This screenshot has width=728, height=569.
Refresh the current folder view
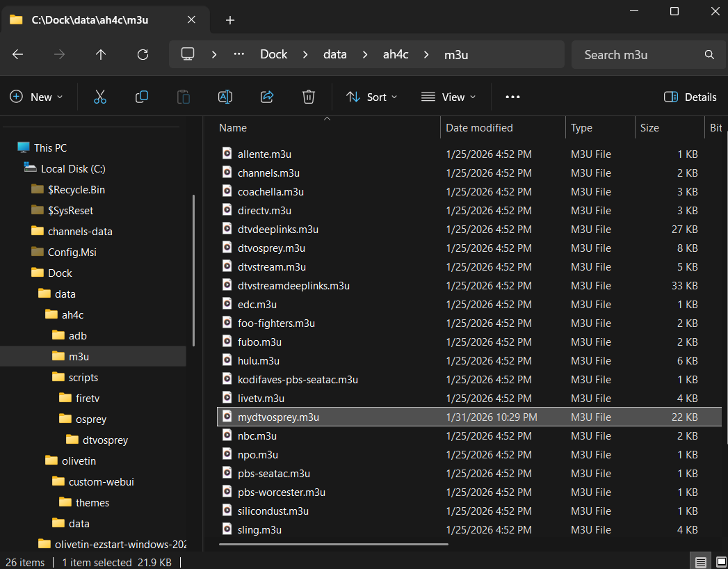[x=143, y=55]
